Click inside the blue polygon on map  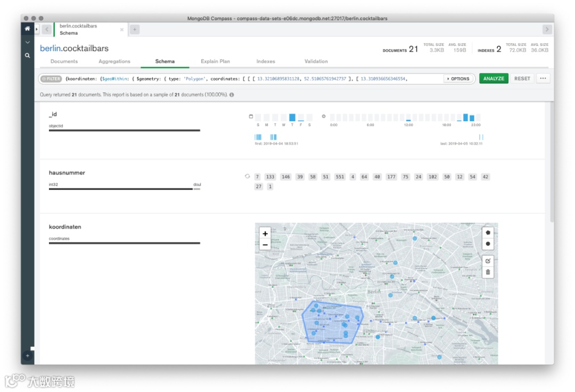(332, 322)
